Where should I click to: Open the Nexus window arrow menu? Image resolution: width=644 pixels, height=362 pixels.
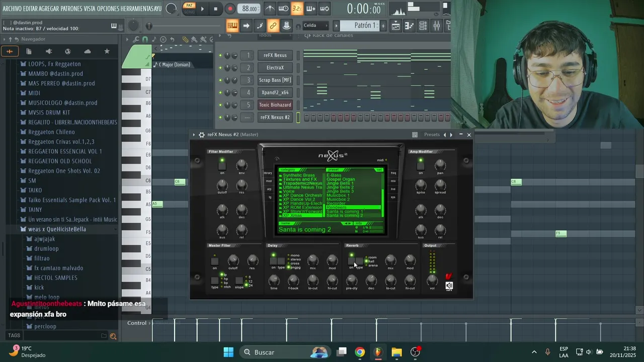(194, 135)
